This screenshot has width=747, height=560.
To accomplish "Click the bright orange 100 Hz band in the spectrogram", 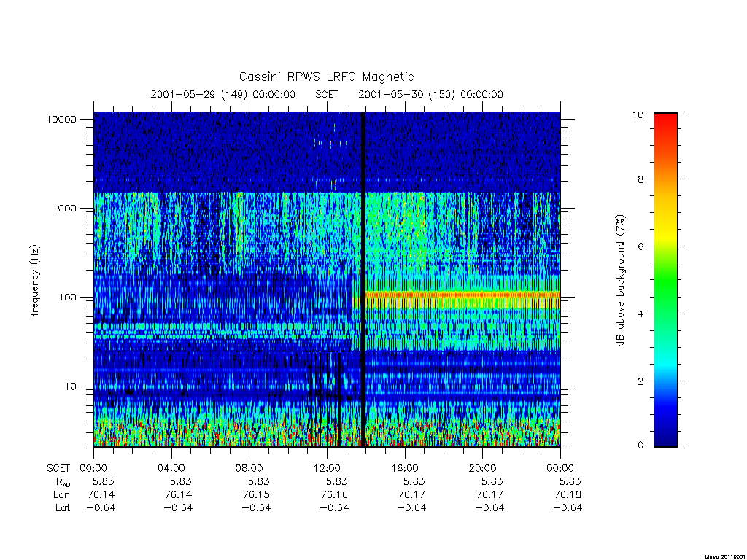I will [462, 295].
